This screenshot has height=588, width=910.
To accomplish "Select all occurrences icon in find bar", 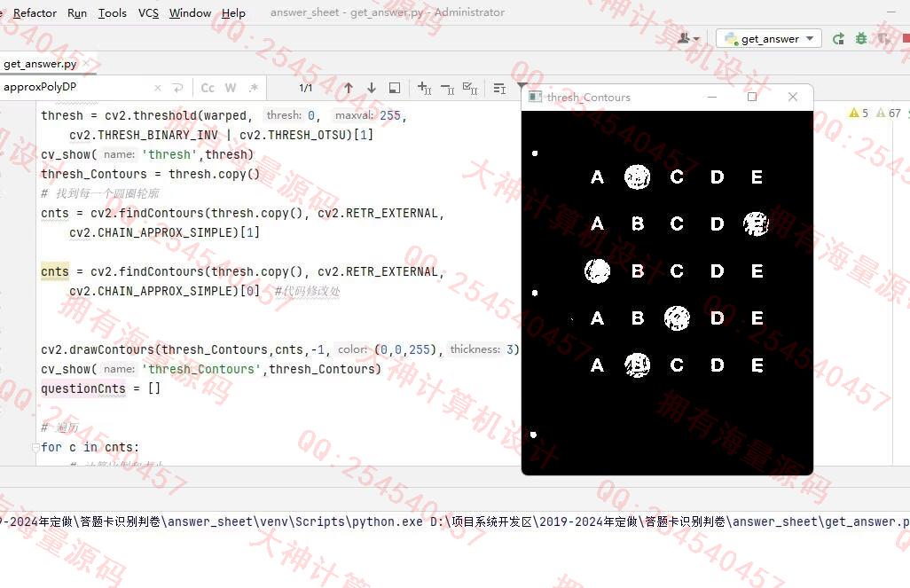I will [x=470, y=88].
